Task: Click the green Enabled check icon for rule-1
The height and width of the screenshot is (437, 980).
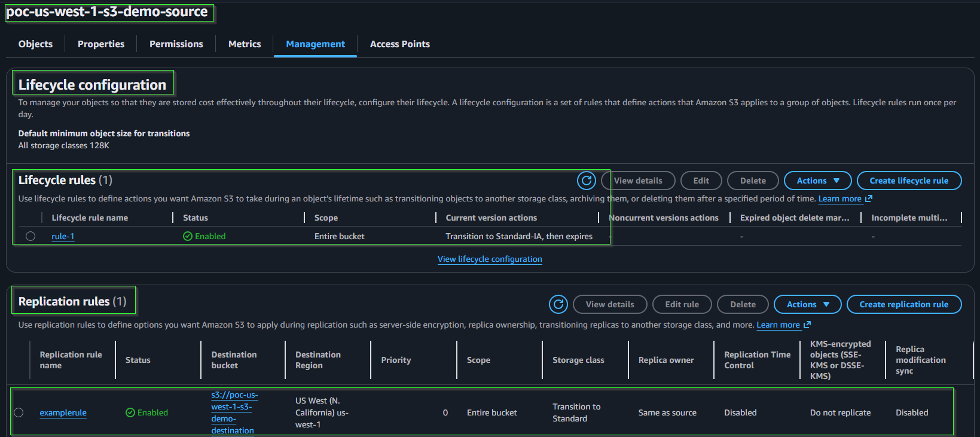Action: pos(188,236)
